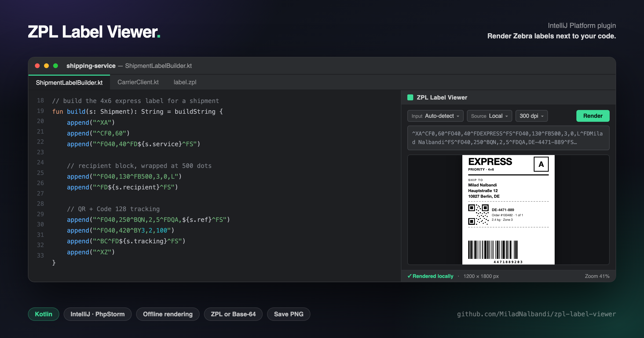Click the ZPL Label Viewer panel header title
The width and height of the screenshot is (644, 338).
pyautogui.click(x=442, y=97)
